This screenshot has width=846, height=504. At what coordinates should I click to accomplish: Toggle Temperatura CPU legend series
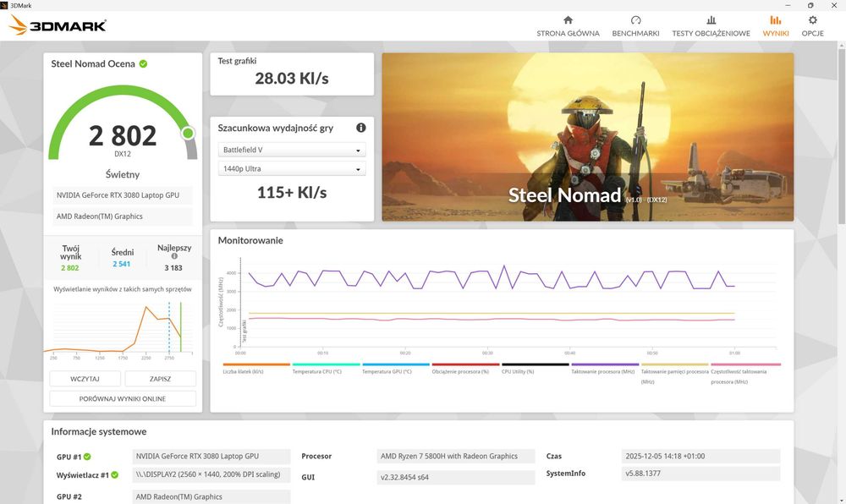326,369
